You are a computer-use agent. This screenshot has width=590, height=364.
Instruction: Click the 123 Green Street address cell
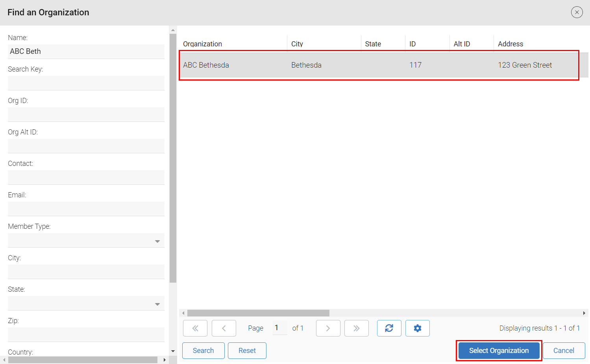tap(525, 65)
